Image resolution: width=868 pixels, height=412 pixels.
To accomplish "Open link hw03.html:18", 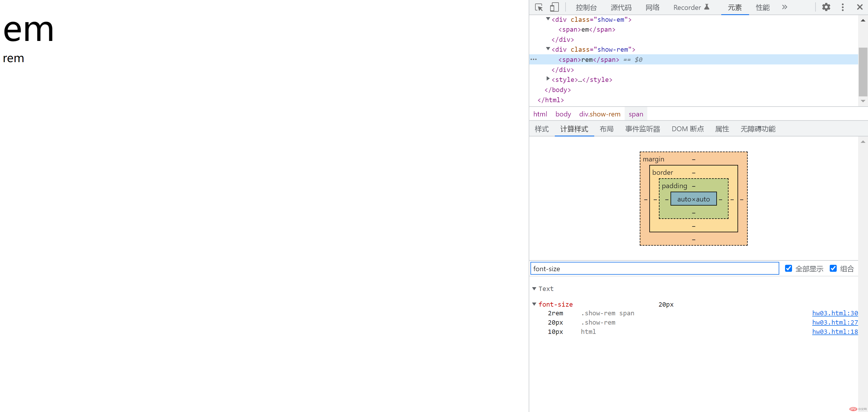I will tap(835, 332).
